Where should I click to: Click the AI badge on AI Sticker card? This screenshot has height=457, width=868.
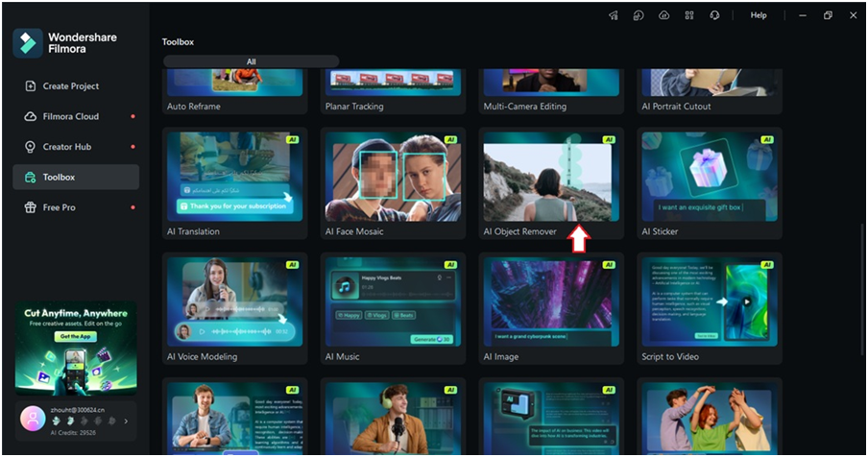(767, 139)
